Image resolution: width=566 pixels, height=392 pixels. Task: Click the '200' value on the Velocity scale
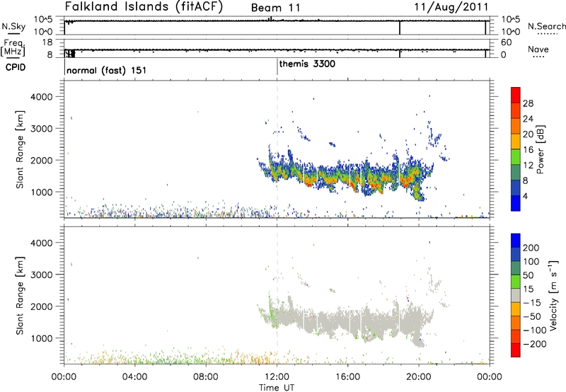pos(531,248)
